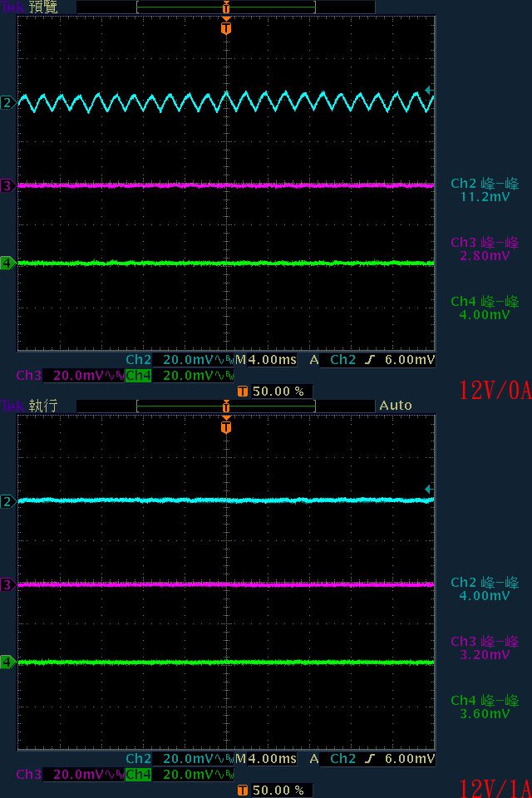
Task: Select the Ch4 峰-峰 4.00mV measurement
Action: click(x=485, y=308)
